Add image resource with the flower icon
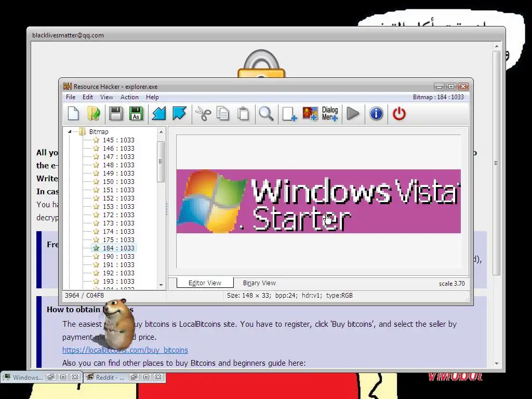The width and height of the screenshot is (532, 399). point(310,114)
